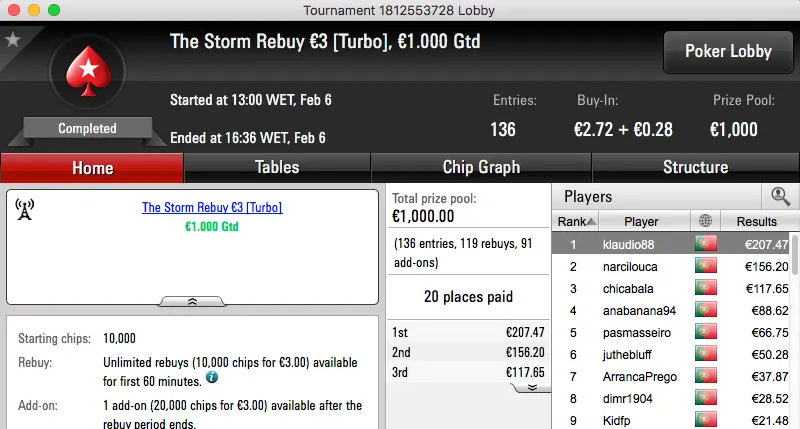Click the broadcast antenna icon
Image resolution: width=800 pixels, height=429 pixels.
(25, 209)
